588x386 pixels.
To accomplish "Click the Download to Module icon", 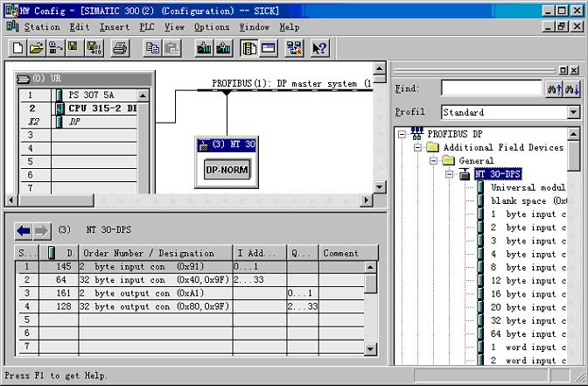I will (x=204, y=48).
